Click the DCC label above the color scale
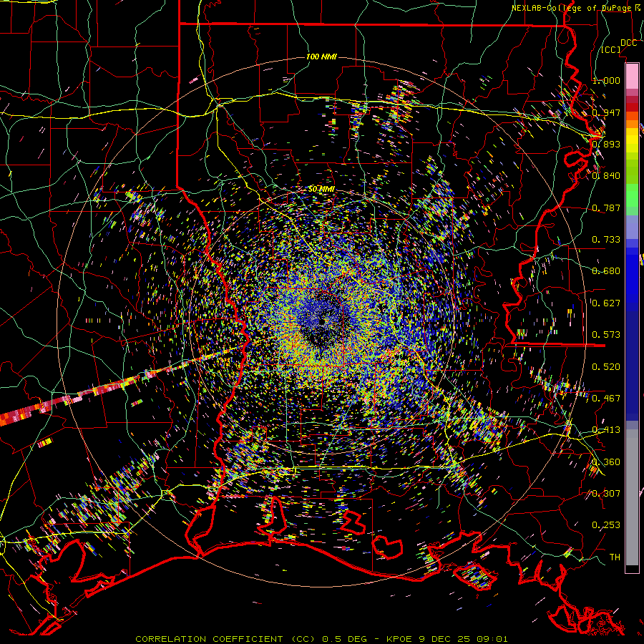Image resolution: width=644 pixels, height=644 pixels. click(628, 43)
